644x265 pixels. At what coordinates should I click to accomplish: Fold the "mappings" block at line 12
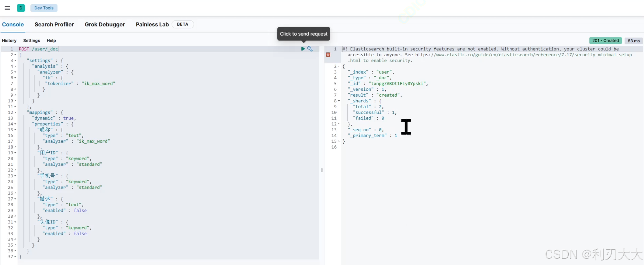tap(15, 112)
